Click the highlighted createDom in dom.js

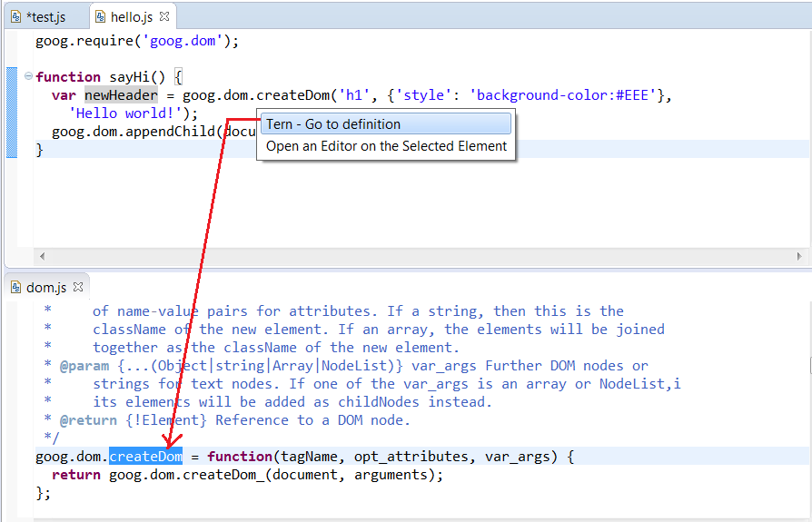point(145,457)
